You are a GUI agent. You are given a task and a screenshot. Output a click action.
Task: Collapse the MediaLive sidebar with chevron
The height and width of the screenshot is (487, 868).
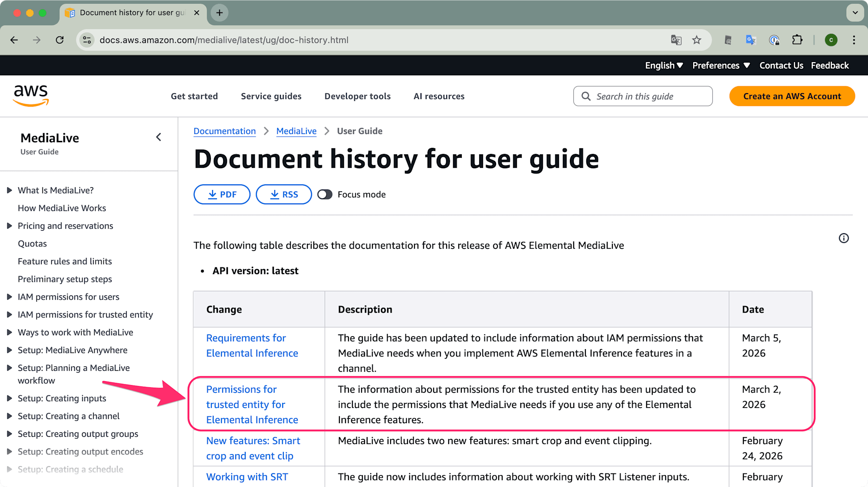[158, 137]
